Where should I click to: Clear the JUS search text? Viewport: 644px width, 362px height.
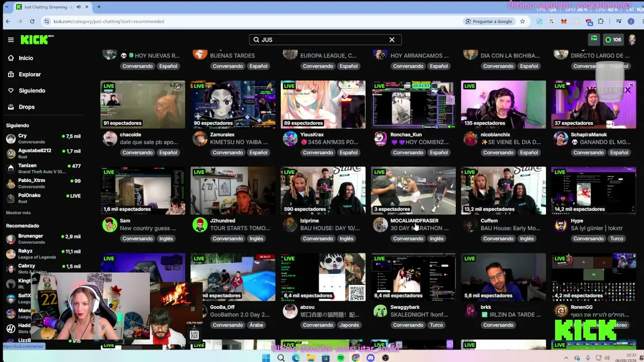click(x=392, y=40)
